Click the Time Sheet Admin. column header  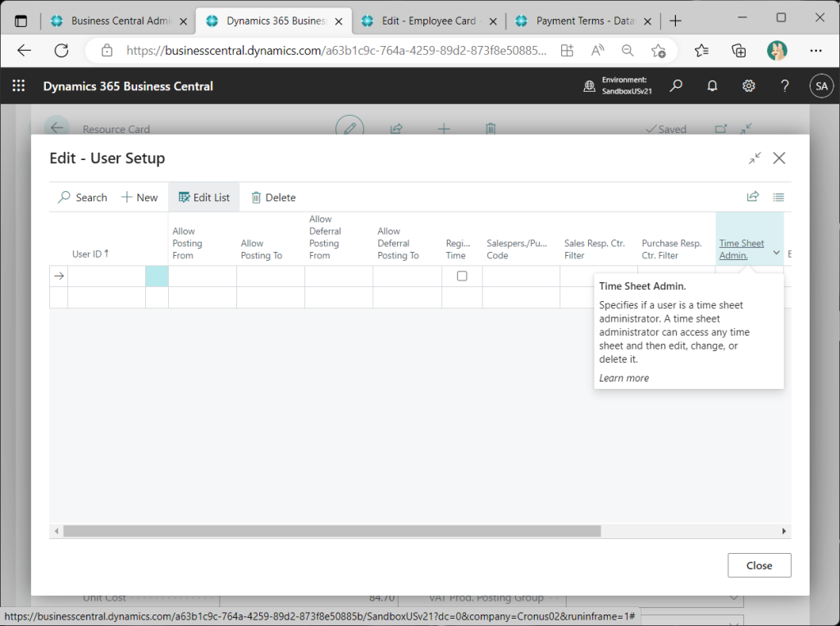(742, 249)
